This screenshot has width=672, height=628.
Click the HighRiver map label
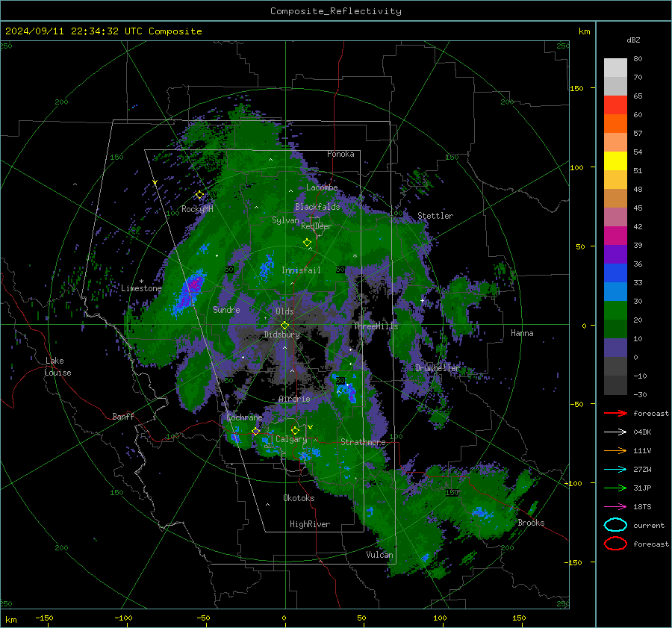click(x=310, y=524)
